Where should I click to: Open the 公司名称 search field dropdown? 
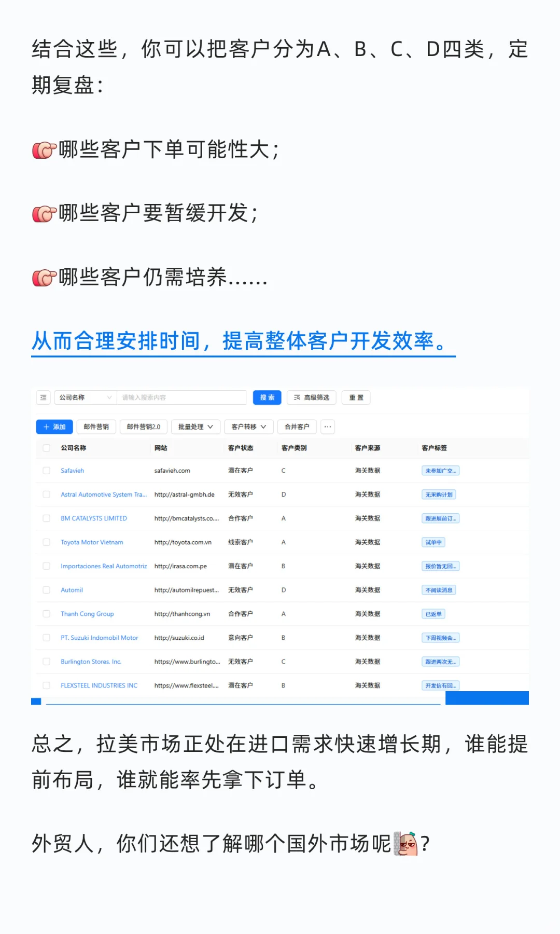point(86,397)
